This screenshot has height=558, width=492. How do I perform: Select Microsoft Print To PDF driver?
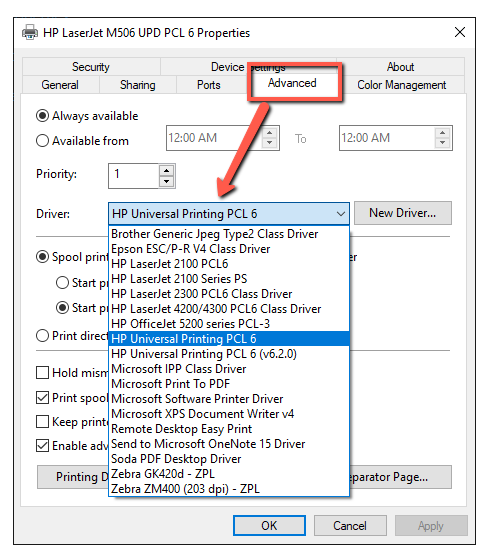tap(229, 384)
